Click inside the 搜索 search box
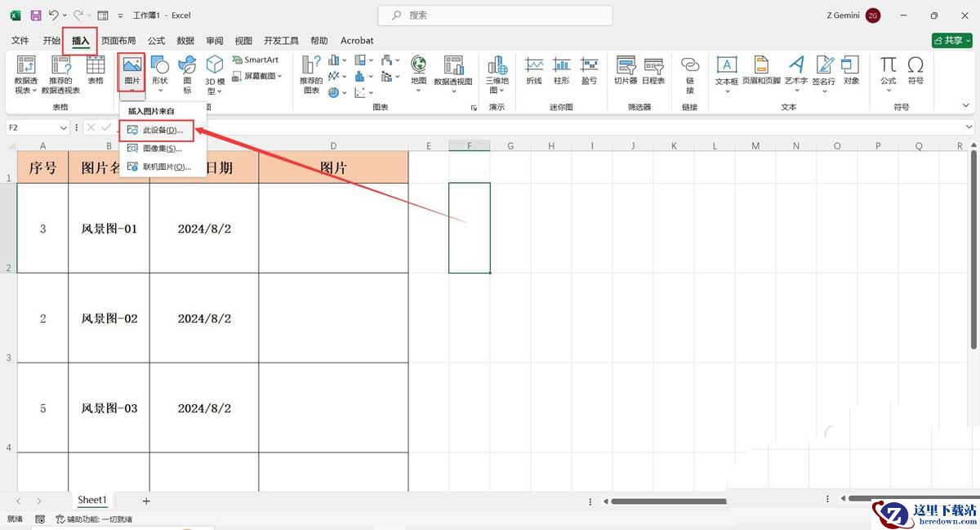 (x=495, y=16)
